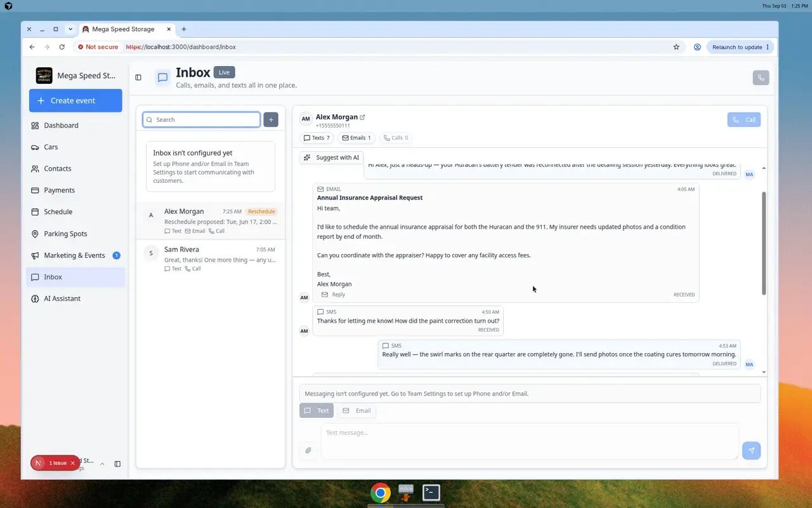
Task: Open the AI Assistant page
Action: coord(76,298)
